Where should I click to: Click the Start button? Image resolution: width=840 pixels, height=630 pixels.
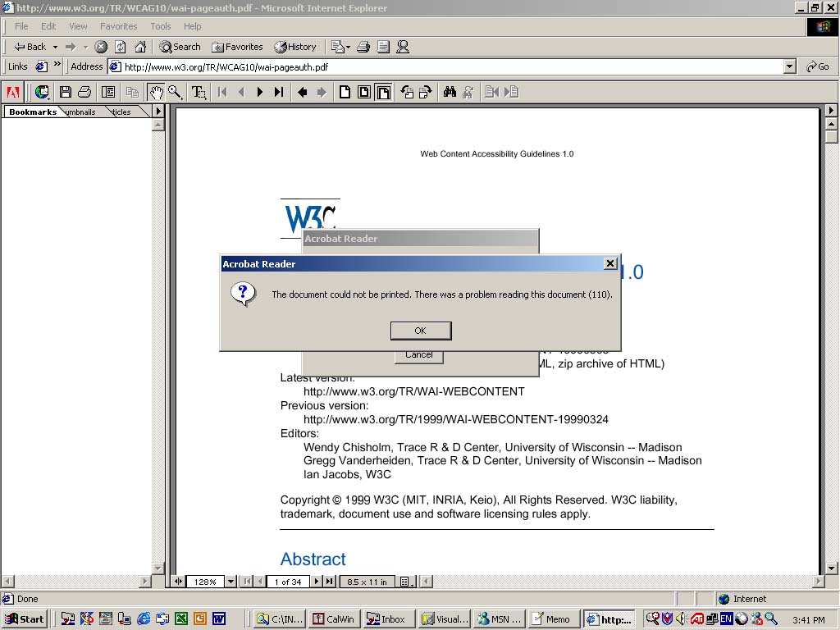[25, 619]
